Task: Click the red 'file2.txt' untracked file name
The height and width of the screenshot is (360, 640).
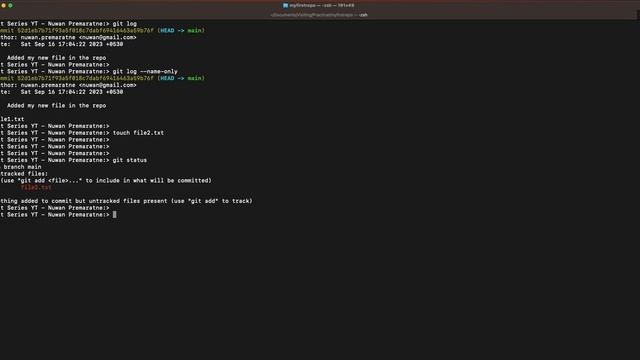Action: pyautogui.click(x=36, y=187)
